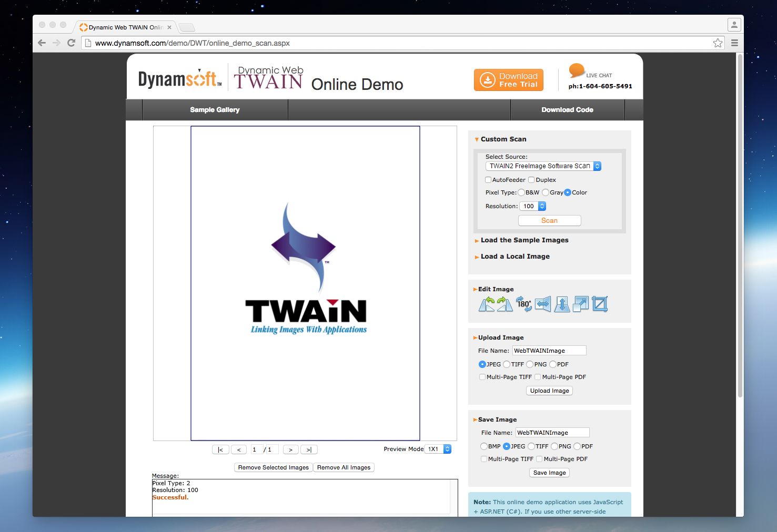Screen dimensions: 777x532
Task: Select B&W pixel type
Action: pyautogui.click(x=521, y=192)
